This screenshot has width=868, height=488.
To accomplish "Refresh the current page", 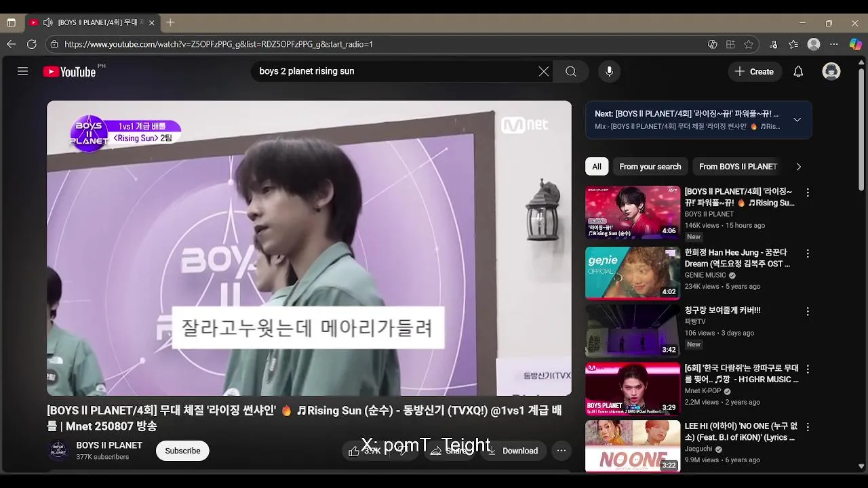I will (x=32, y=44).
